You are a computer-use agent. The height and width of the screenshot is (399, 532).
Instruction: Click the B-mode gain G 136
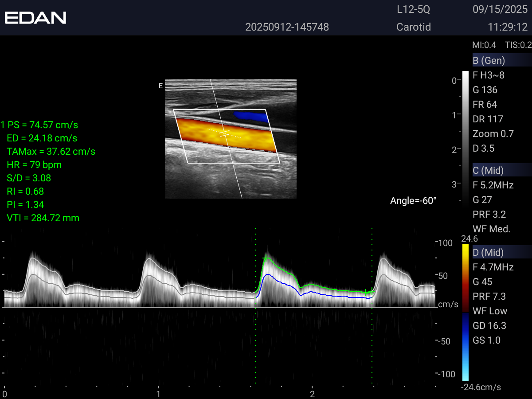point(485,90)
